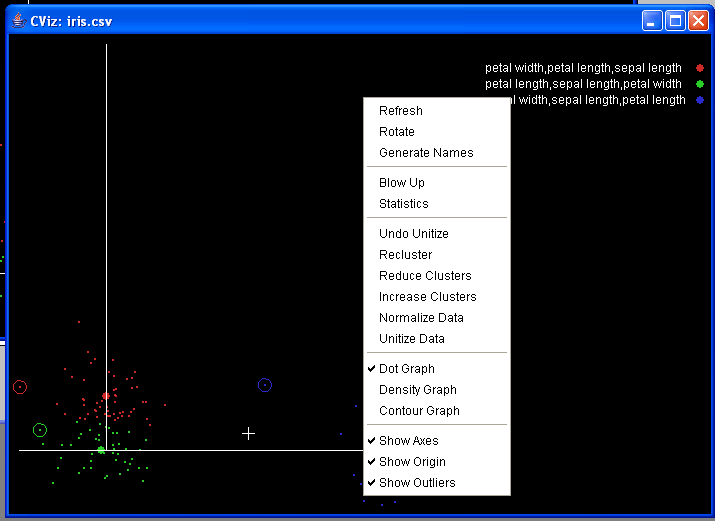Click the red cluster centroid dot
Screen dimensions: 715x521
[106, 396]
